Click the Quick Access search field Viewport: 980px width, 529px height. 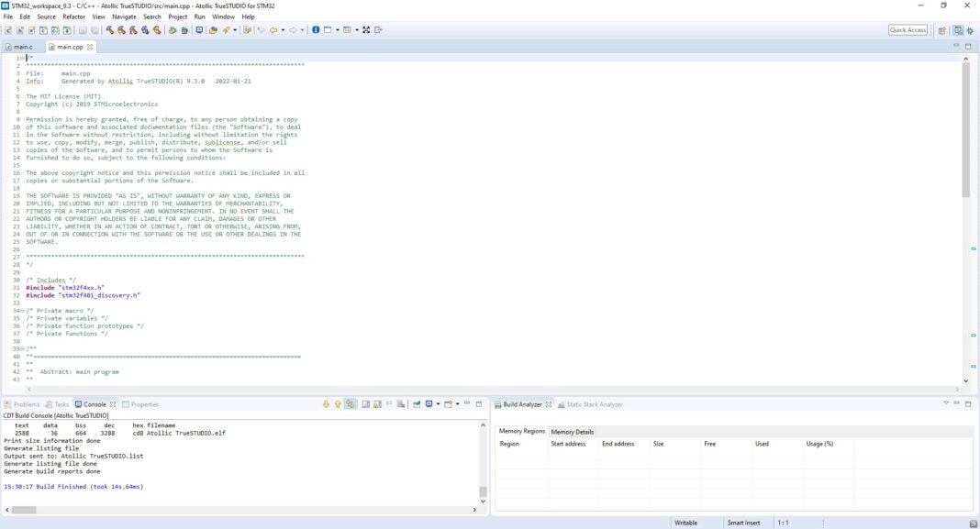pos(908,30)
